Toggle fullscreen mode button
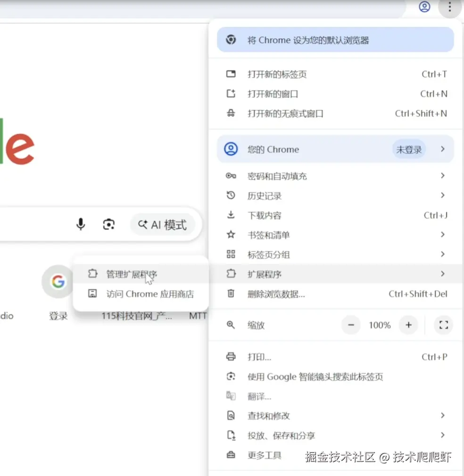 444,325
